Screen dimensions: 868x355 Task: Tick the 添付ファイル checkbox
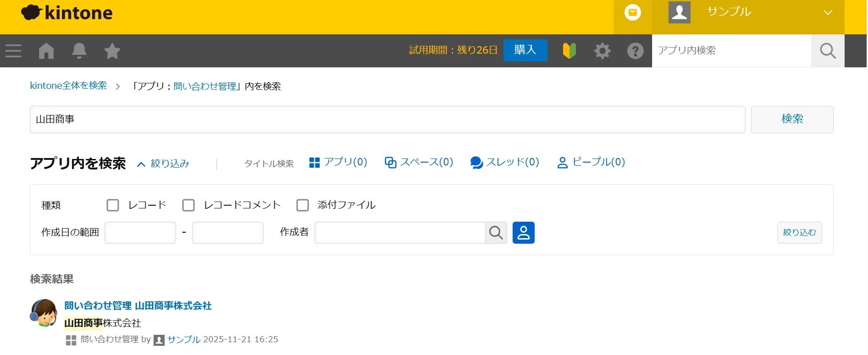pyautogui.click(x=303, y=205)
